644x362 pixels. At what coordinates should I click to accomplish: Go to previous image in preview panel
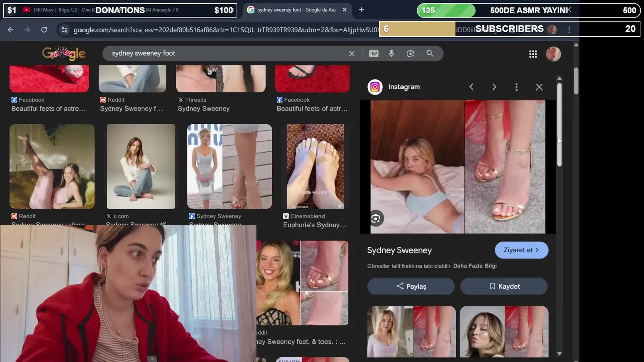pos(471,87)
